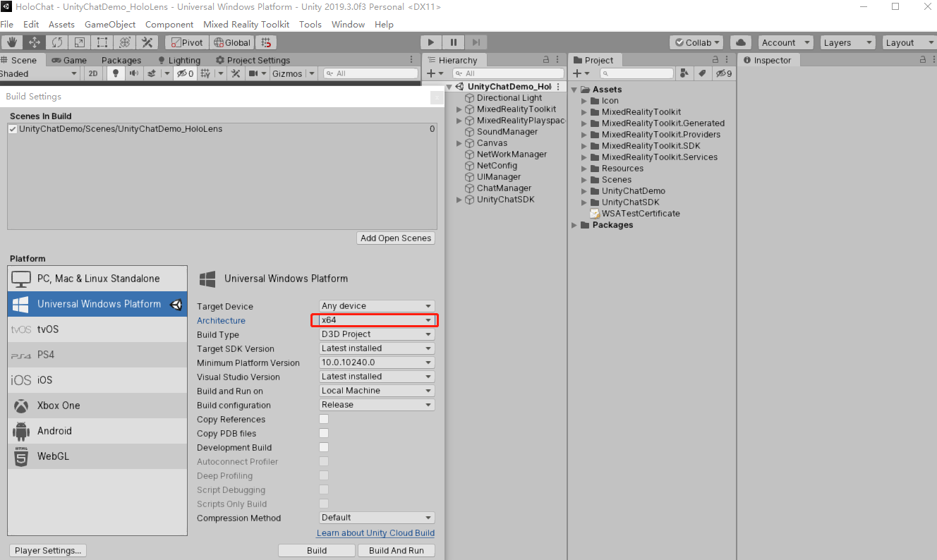937x560 pixels.
Task: Open the Mixed Reality Toolkit menu
Action: tap(246, 24)
